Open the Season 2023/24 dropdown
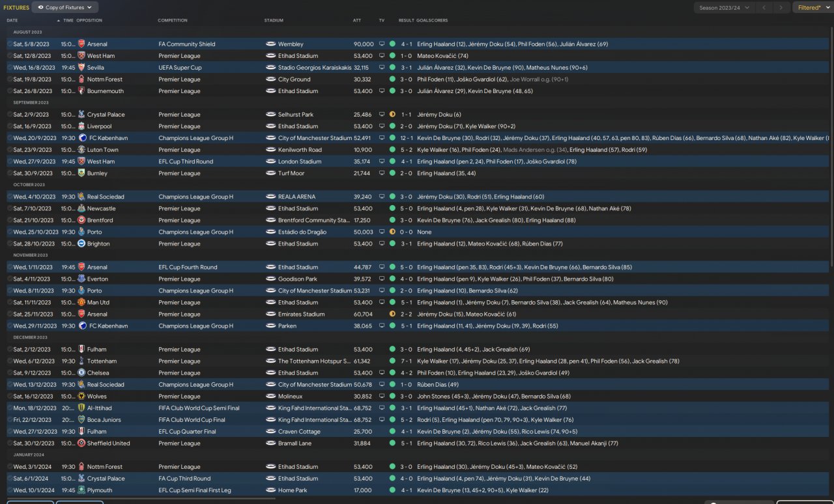Viewport: 834px width, 504px height. [723, 8]
